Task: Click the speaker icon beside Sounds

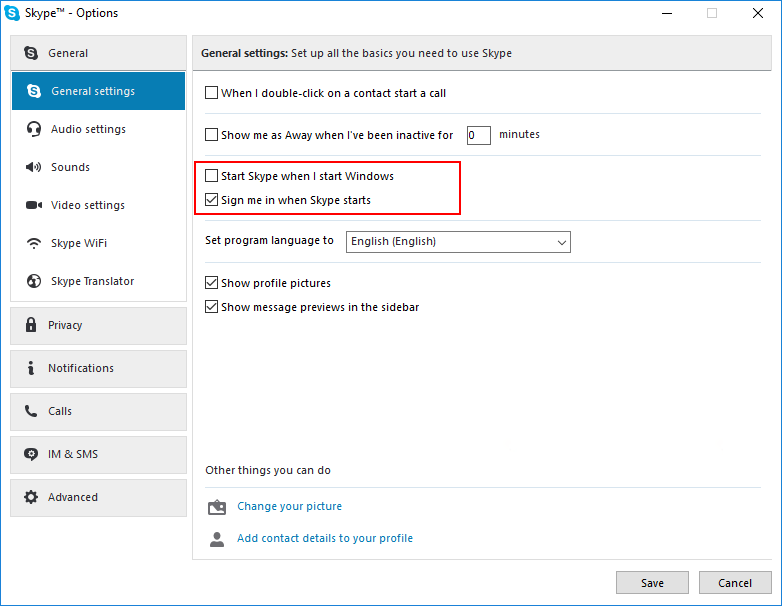Action: click(x=33, y=167)
